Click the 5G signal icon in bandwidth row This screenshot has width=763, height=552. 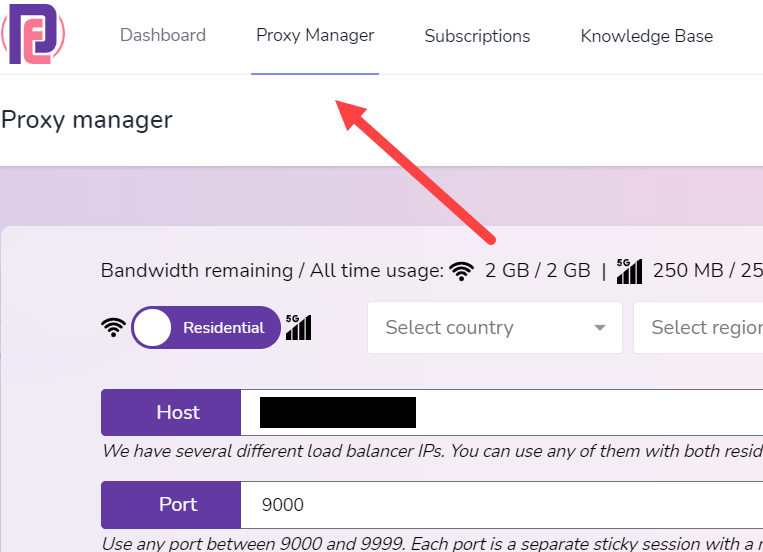629,271
